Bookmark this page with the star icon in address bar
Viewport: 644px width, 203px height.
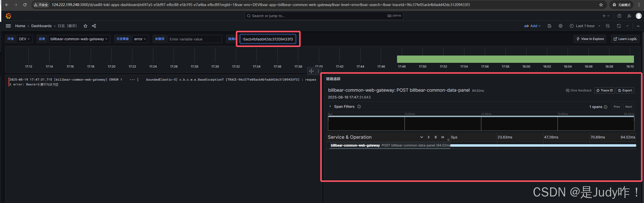click(x=601, y=5)
